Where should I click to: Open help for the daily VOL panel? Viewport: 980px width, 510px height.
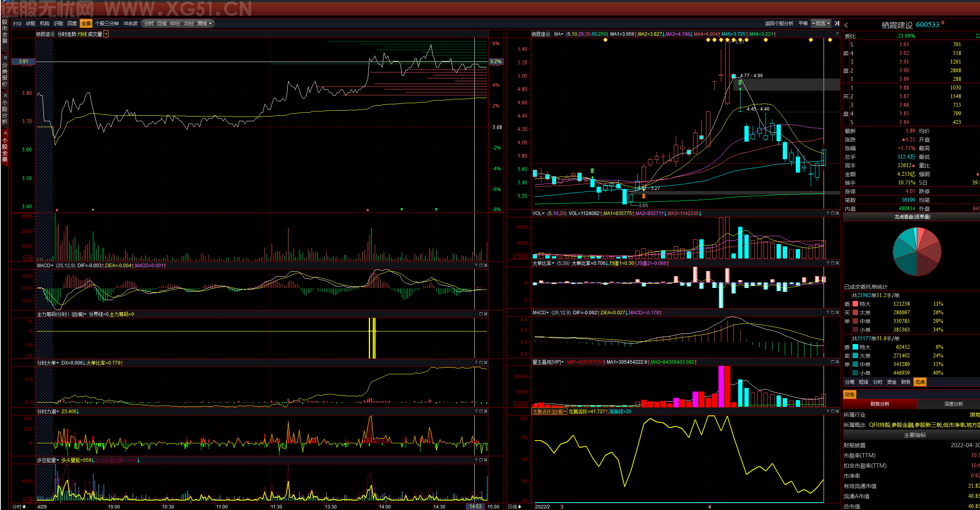[828, 213]
